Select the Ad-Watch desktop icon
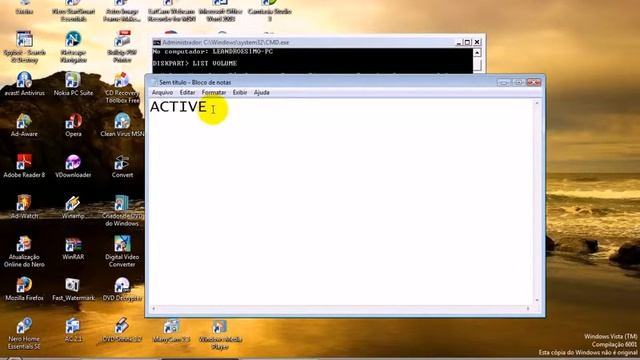640x360 pixels. [24, 207]
